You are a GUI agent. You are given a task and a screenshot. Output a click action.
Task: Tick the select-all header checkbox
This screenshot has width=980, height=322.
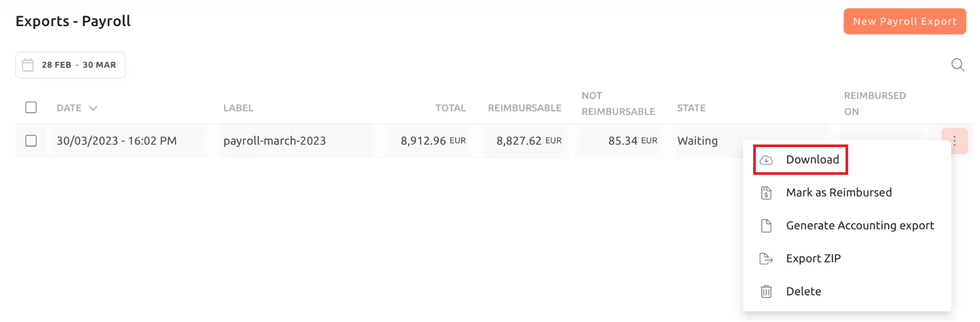tap(31, 108)
